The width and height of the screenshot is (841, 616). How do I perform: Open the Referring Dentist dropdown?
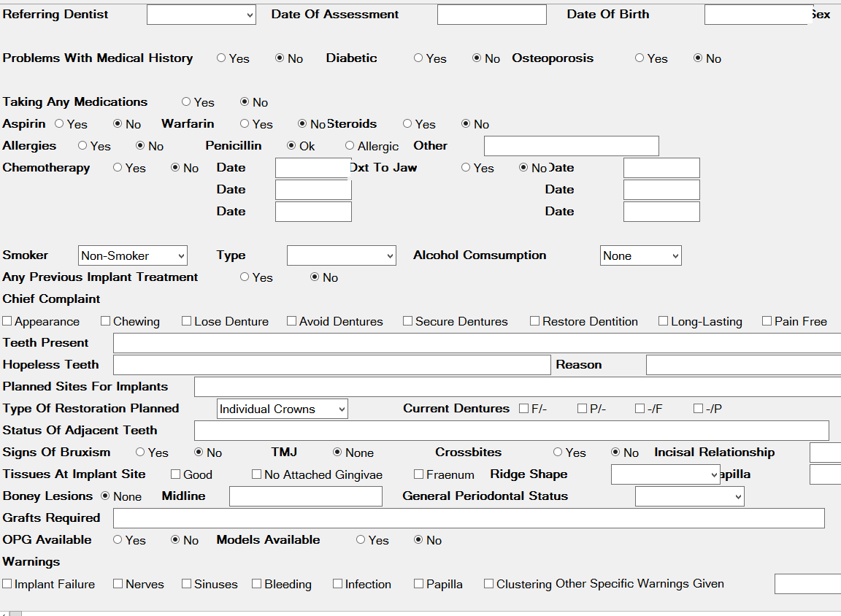[x=201, y=15]
